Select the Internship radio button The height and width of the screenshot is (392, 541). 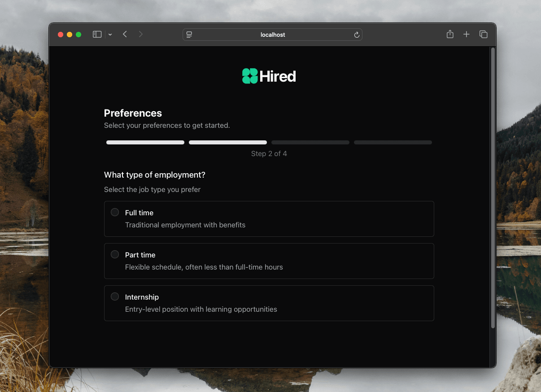[x=114, y=296]
